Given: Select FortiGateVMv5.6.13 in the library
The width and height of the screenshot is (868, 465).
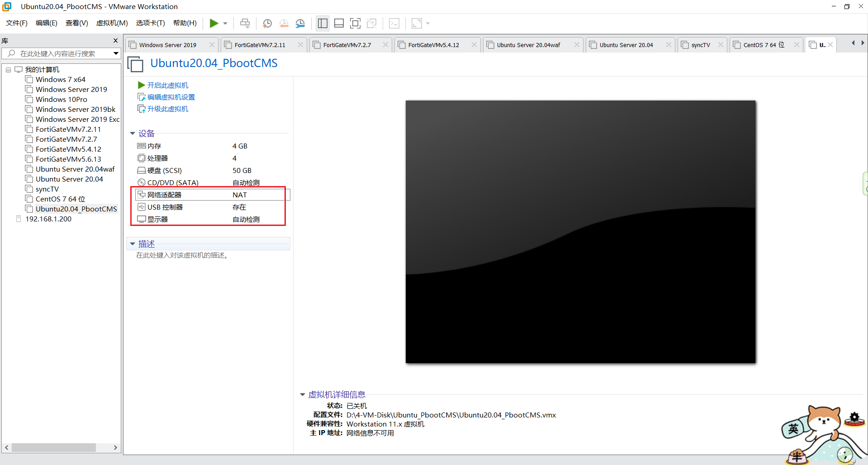Looking at the screenshot, I should pyautogui.click(x=68, y=159).
